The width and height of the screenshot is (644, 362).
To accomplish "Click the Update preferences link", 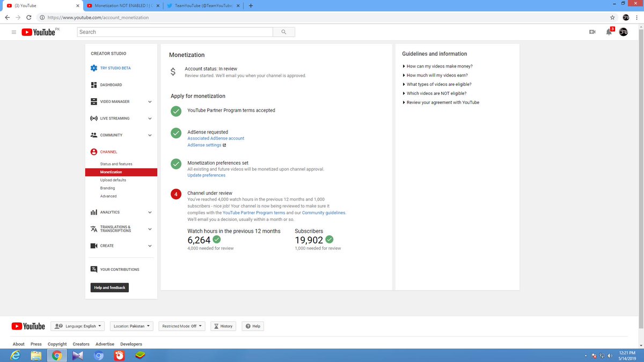I will tap(206, 175).
